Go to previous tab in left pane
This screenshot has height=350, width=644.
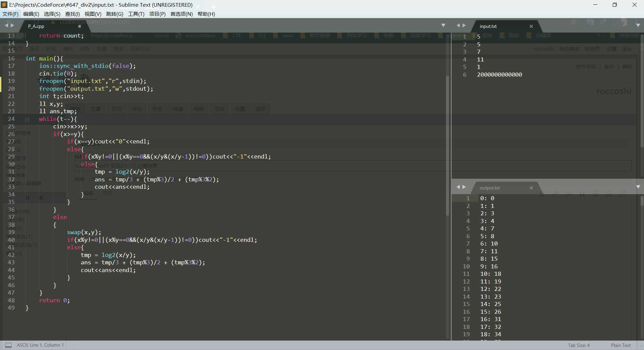pyautogui.click(x=6, y=25)
